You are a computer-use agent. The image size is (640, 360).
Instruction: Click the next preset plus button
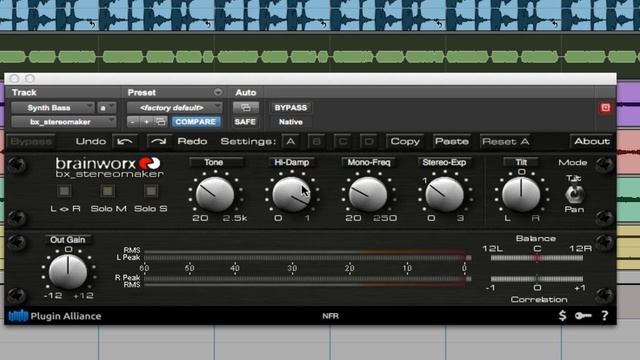click(x=147, y=122)
